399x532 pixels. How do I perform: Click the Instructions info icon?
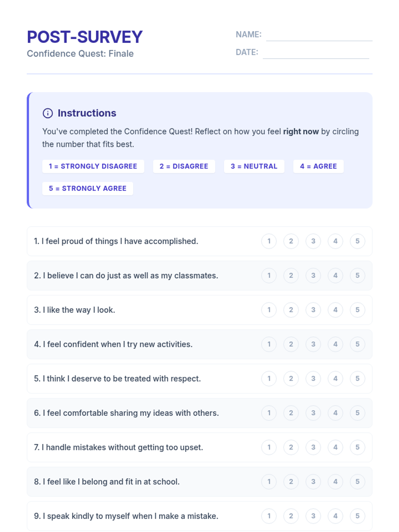point(48,113)
